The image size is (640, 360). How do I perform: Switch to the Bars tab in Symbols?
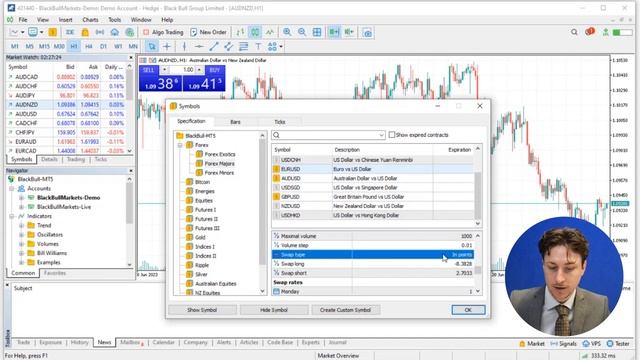click(x=236, y=122)
